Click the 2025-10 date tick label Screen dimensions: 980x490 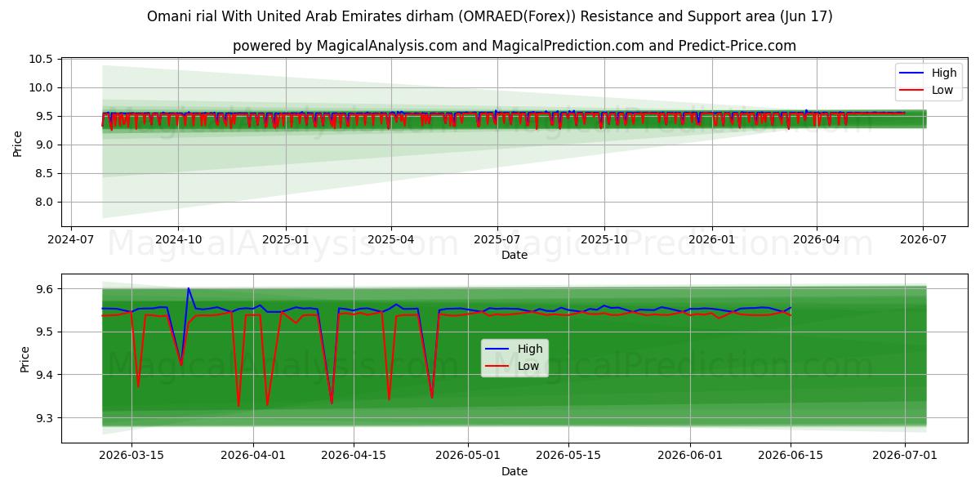[x=604, y=238]
